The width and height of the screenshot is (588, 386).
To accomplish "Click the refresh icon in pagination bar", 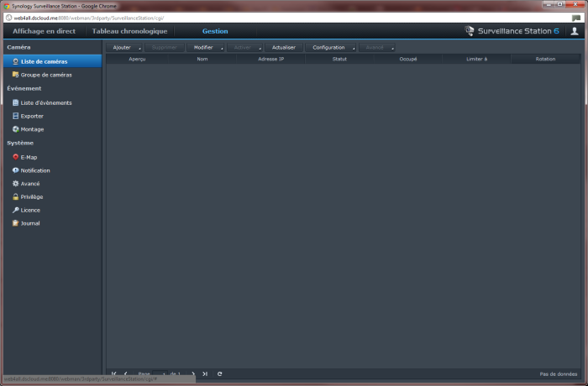I will (219, 373).
